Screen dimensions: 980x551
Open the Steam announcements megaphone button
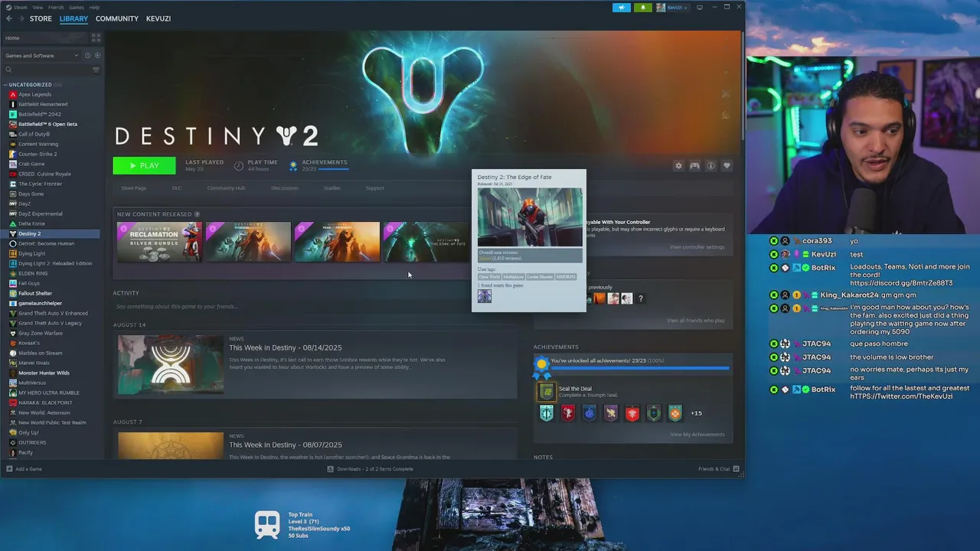(x=621, y=8)
